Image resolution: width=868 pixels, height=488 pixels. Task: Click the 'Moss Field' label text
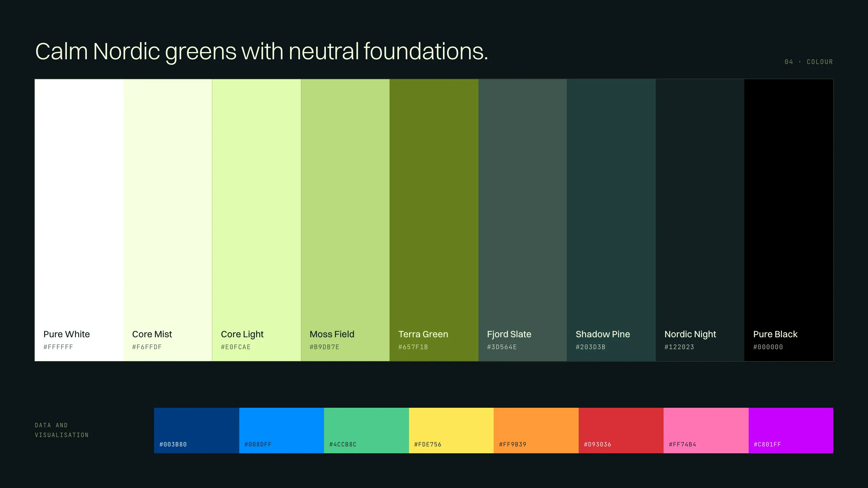(332, 334)
